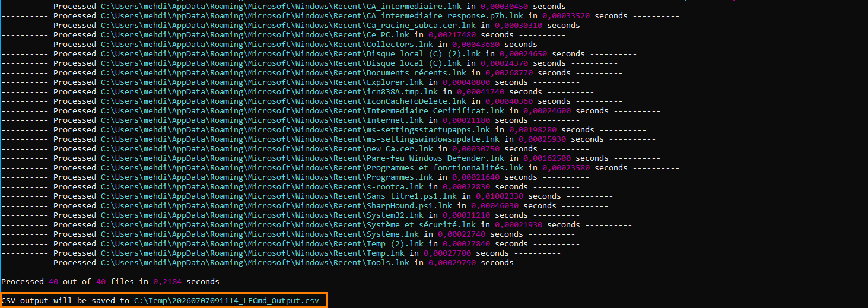Click the Explorer.lnk path
868x308 pixels.
coord(263,82)
